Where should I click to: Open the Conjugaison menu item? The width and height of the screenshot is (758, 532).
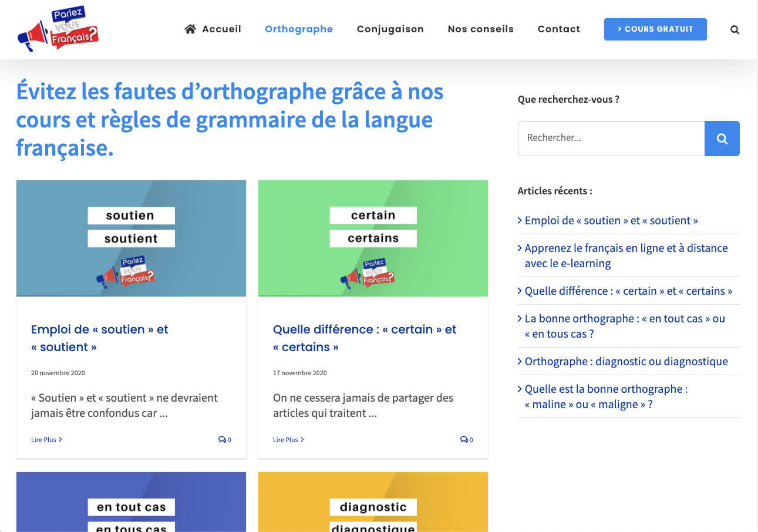point(390,29)
